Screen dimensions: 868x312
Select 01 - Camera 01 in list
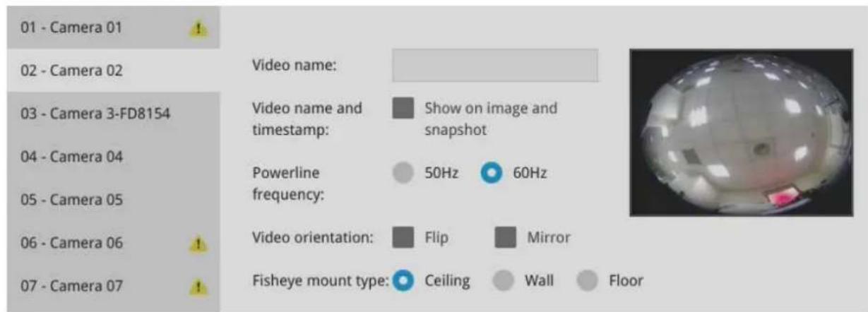113,28
